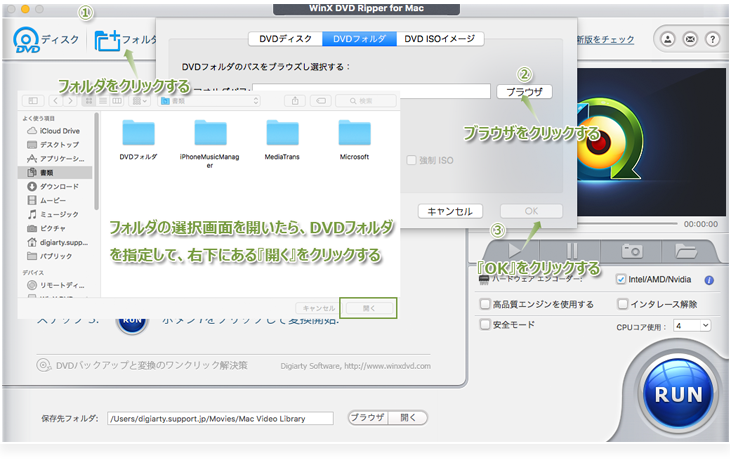Viewport: 730px width, 460px height.
Task: Click the Finder tags icon
Action: 321,101
